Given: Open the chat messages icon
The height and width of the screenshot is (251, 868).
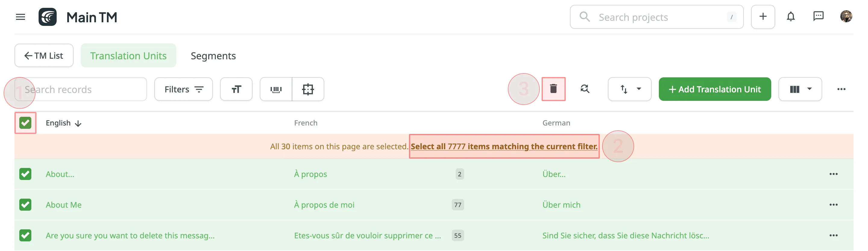Looking at the screenshot, I should click(x=819, y=17).
